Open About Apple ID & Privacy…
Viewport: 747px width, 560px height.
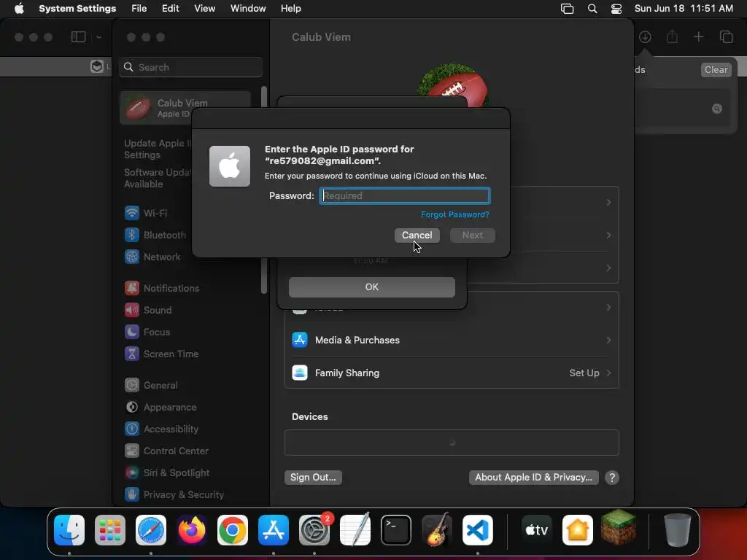click(x=533, y=477)
